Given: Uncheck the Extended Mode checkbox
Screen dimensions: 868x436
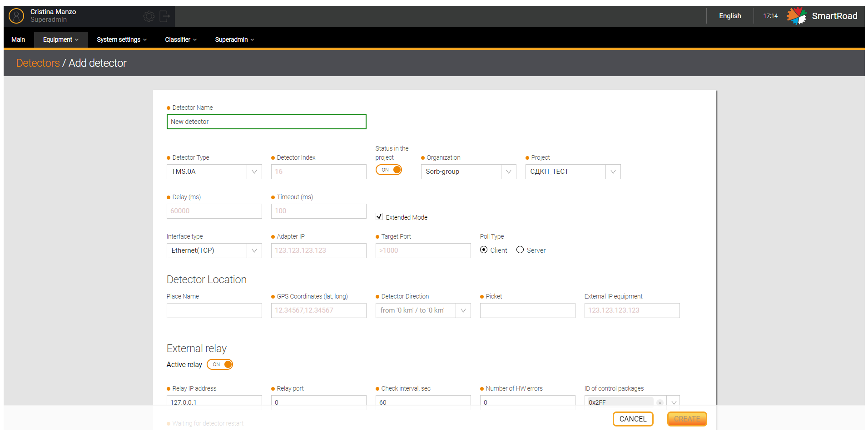Looking at the screenshot, I should pos(379,216).
